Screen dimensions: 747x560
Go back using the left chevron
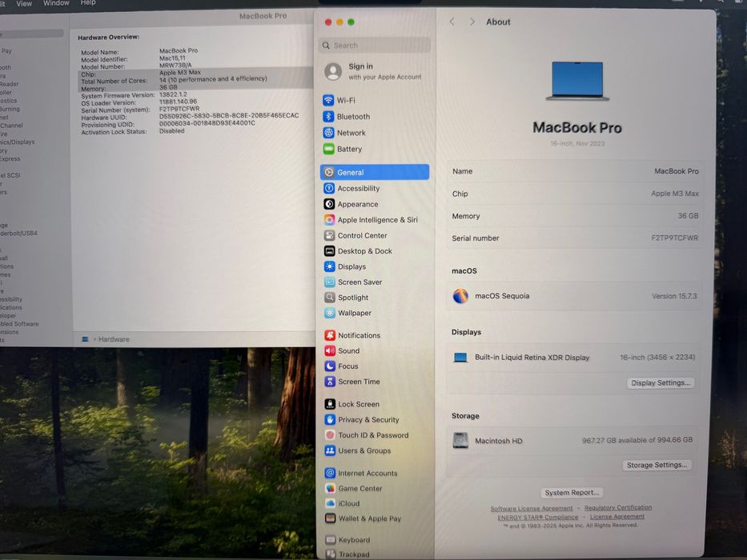pos(452,22)
